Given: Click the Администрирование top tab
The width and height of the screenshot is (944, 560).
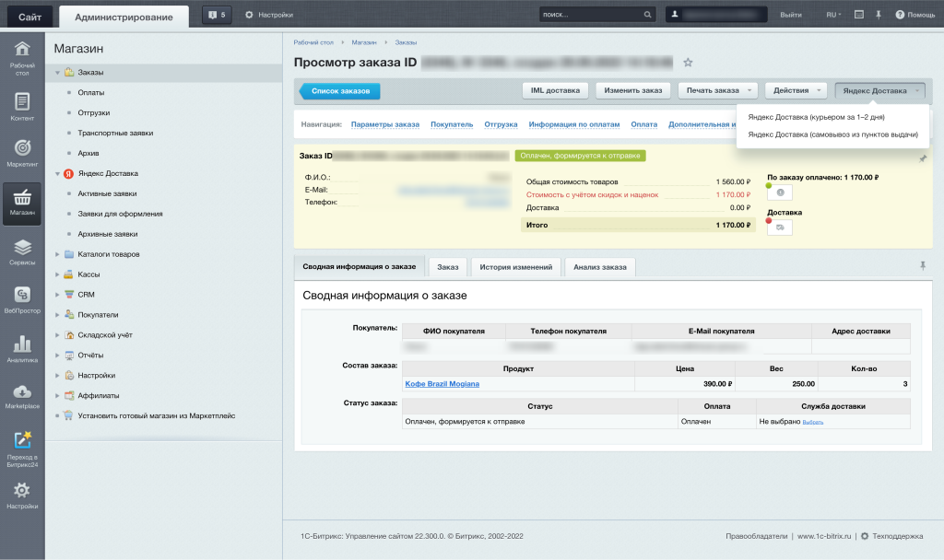Looking at the screenshot, I should tap(124, 17).
